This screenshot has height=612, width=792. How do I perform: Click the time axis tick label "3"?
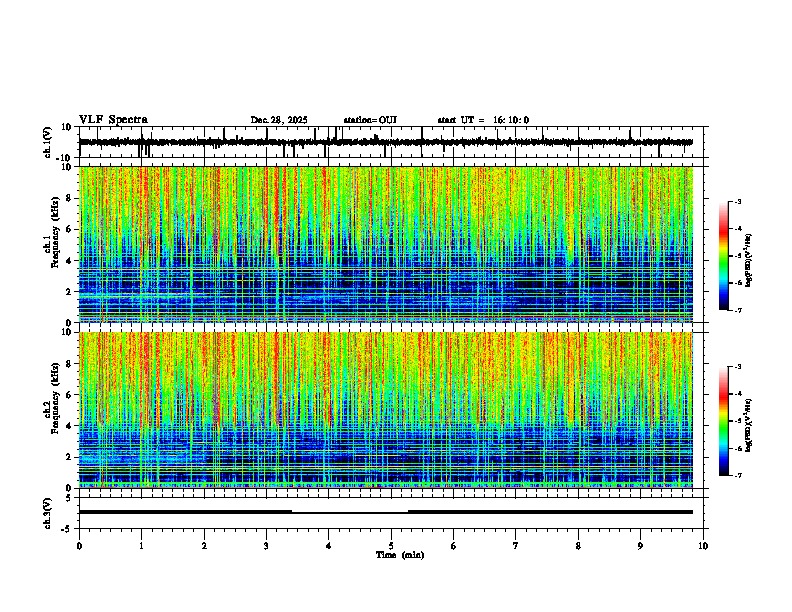[266, 546]
